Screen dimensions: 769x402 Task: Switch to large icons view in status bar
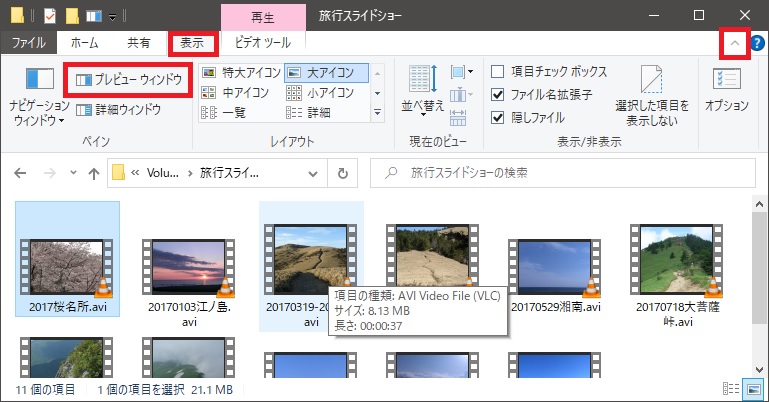click(753, 389)
